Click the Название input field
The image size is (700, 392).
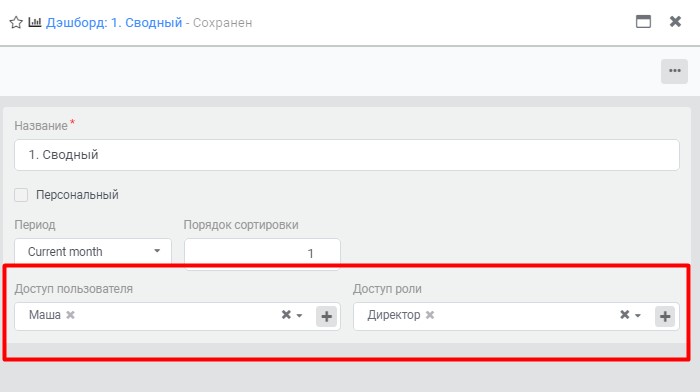click(x=347, y=155)
